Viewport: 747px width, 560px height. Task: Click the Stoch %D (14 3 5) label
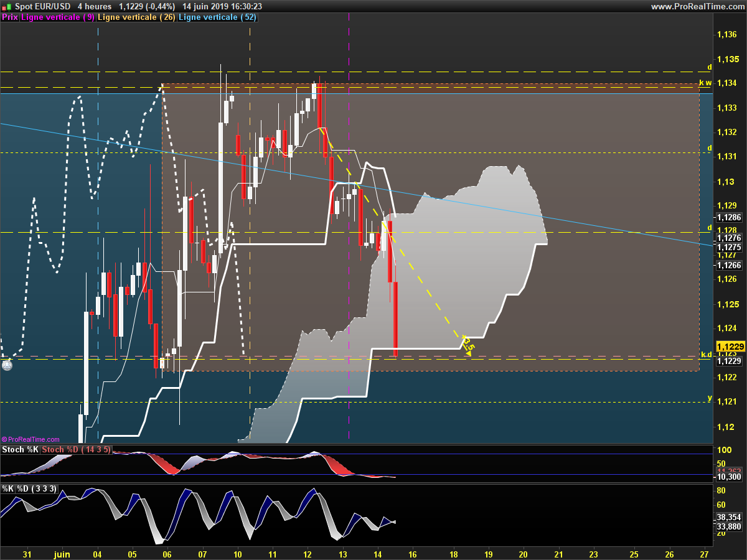coord(77,449)
